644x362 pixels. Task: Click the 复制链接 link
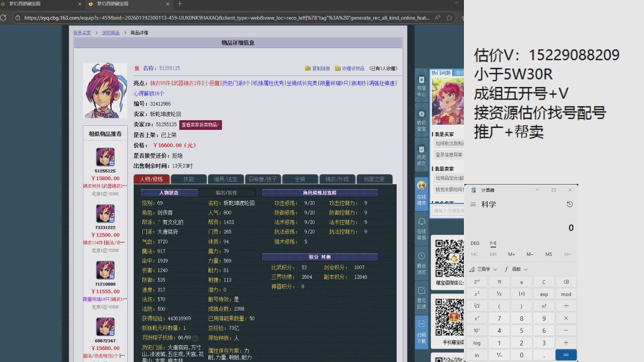[318, 68]
